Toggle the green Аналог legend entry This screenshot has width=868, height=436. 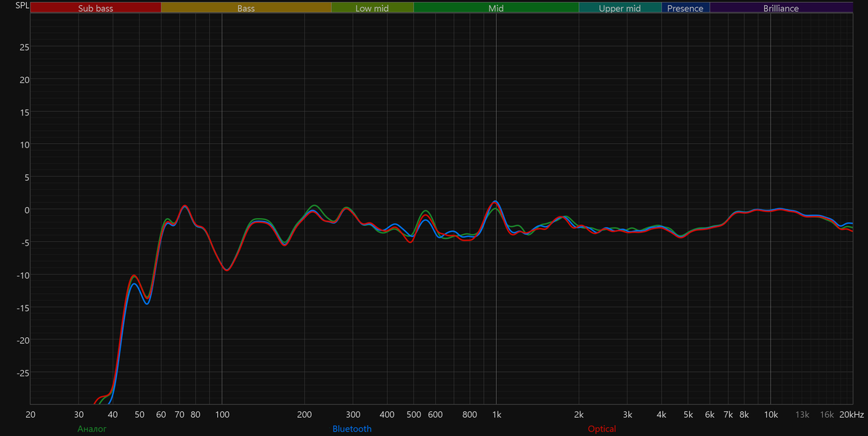[x=92, y=429]
